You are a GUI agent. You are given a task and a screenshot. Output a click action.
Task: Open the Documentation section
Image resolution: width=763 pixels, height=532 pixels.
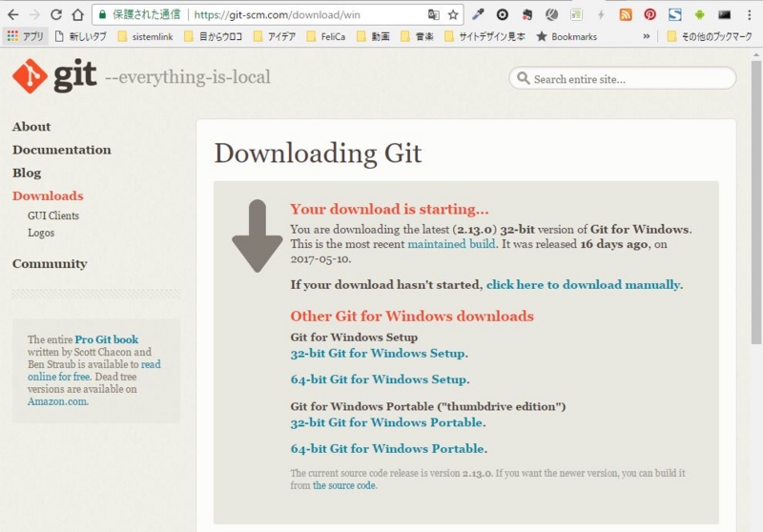coord(62,150)
